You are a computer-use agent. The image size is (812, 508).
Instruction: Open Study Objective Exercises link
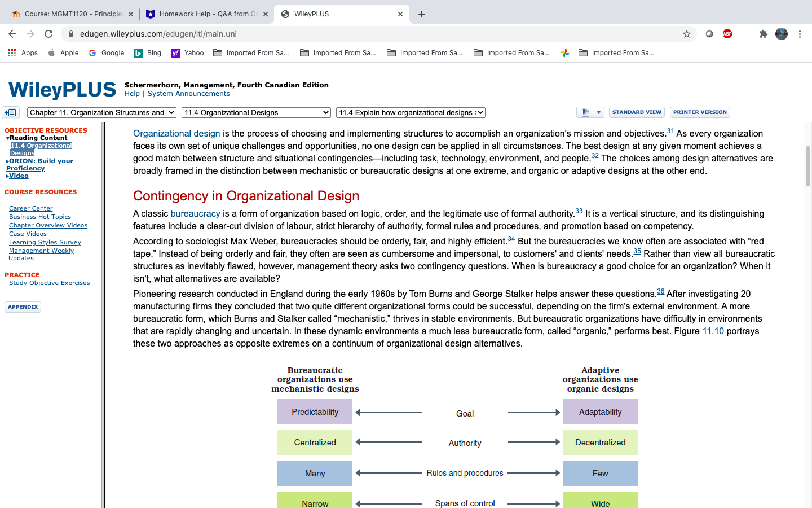[49, 283]
